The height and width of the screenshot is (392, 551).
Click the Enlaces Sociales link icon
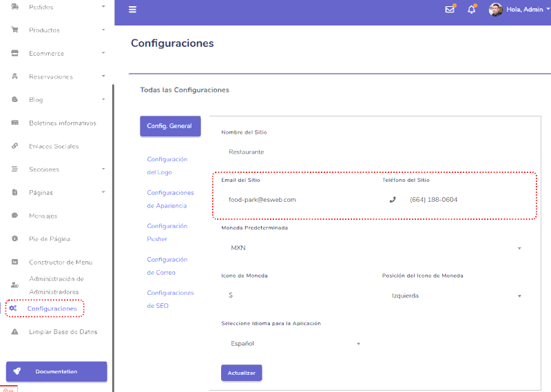[x=14, y=146]
